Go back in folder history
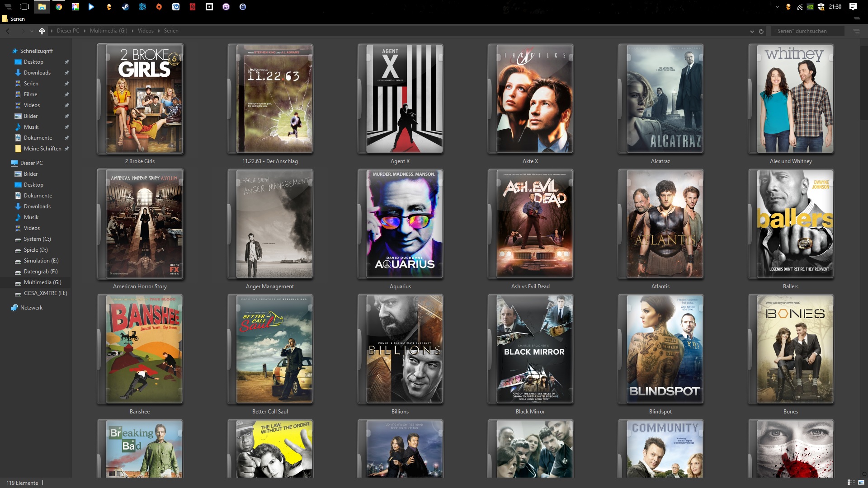 [8, 31]
